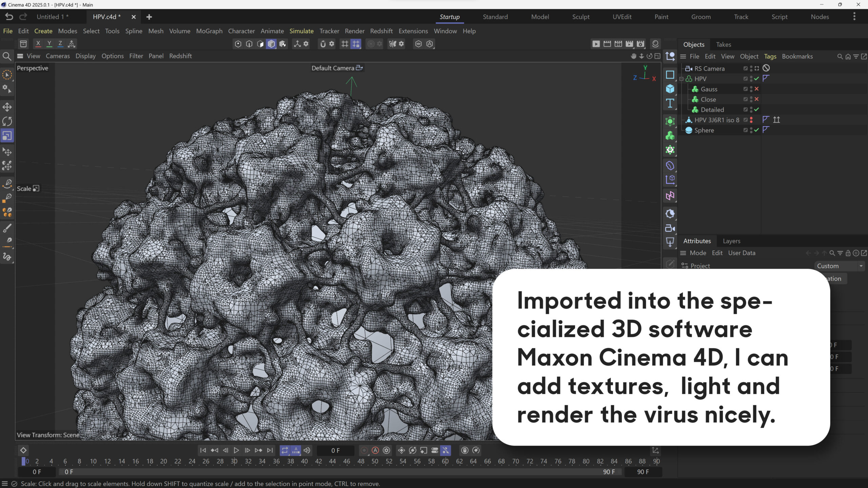Select the active Scale tool
The image size is (868, 488).
point(7,136)
